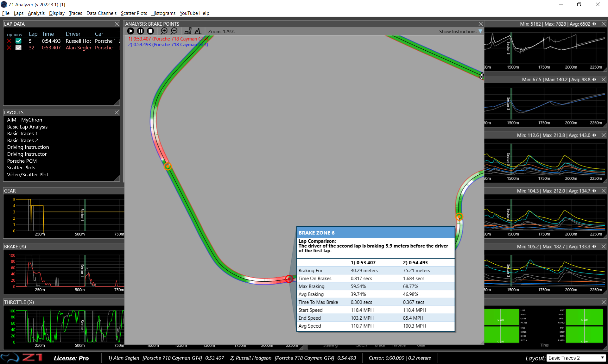Open the Analysis menu
The height and width of the screenshot is (364, 608).
pos(36,13)
